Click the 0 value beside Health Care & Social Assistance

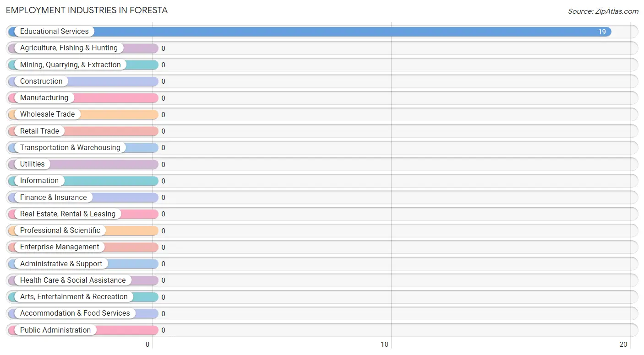163,280
